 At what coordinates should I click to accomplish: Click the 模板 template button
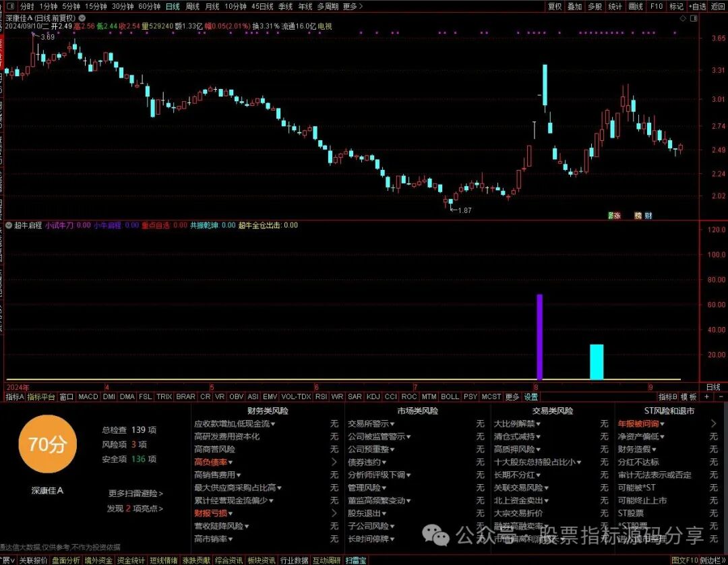[688, 397]
